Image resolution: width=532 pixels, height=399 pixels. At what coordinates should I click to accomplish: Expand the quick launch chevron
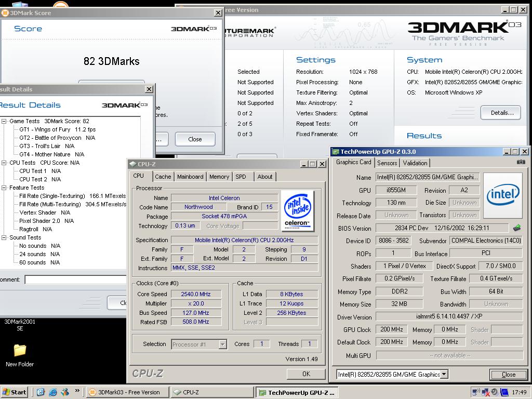pos(77,391)
